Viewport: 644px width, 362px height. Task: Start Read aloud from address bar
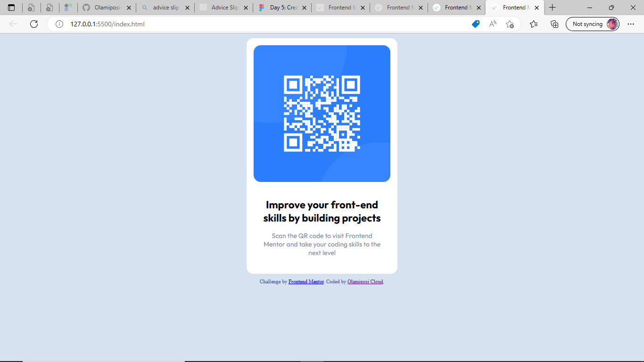(493, 24)
